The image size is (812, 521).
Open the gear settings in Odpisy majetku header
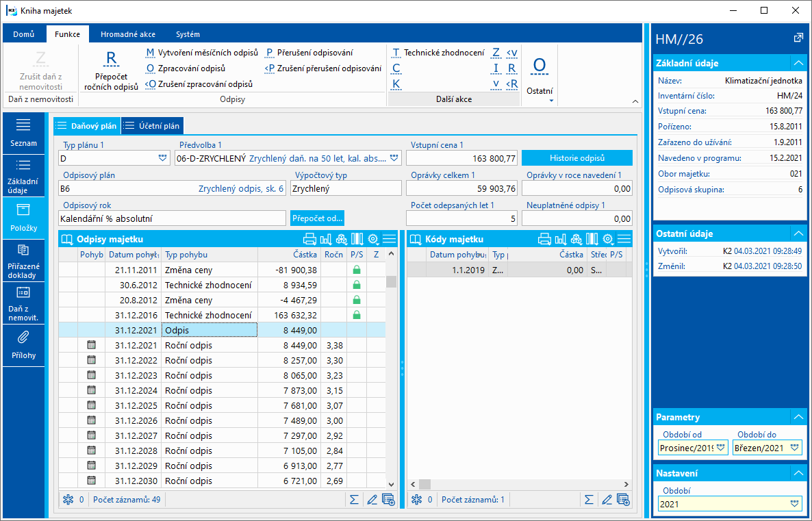[x=373, y=239]
